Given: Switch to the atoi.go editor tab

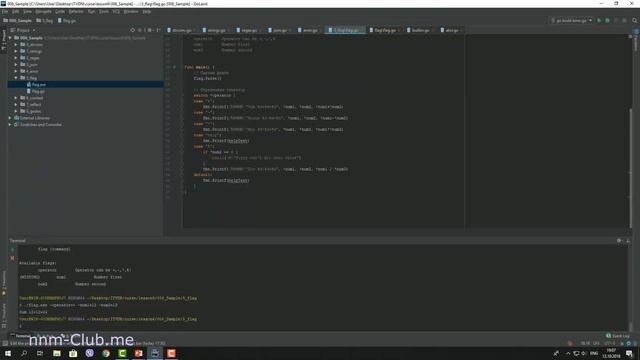Looking at the screenshot, I should 450,30.
